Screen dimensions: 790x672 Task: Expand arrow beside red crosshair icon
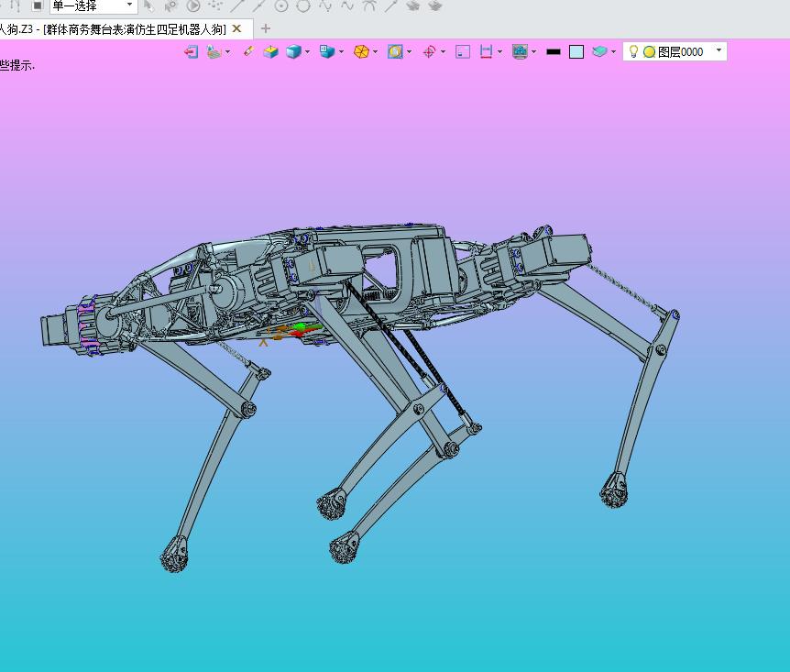[443, 52]
